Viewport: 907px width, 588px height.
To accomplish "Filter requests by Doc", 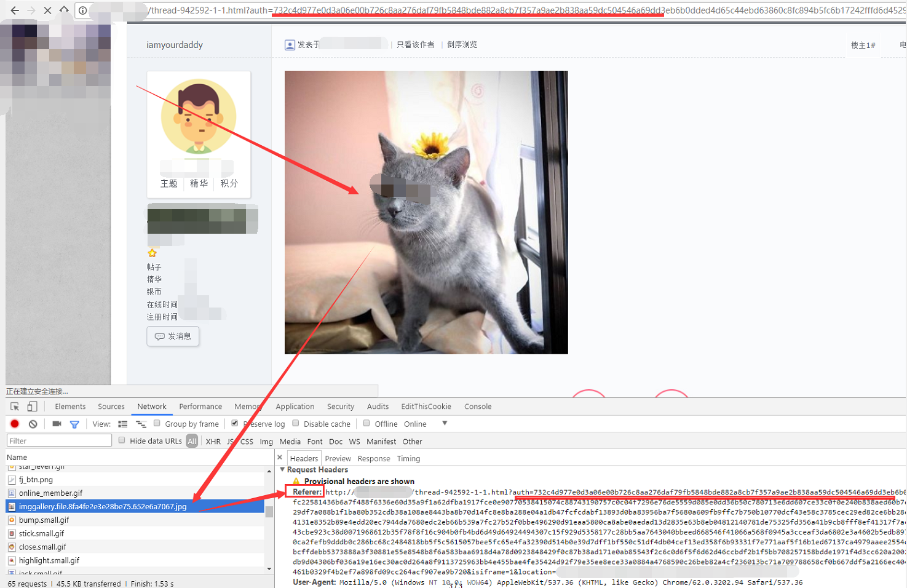I will tap(336, 442).
